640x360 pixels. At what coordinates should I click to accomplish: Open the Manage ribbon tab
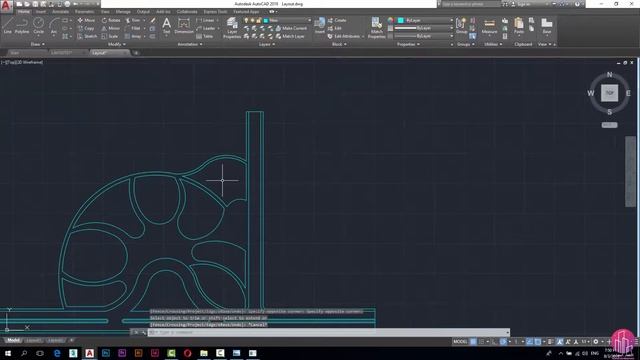(123, 12)
